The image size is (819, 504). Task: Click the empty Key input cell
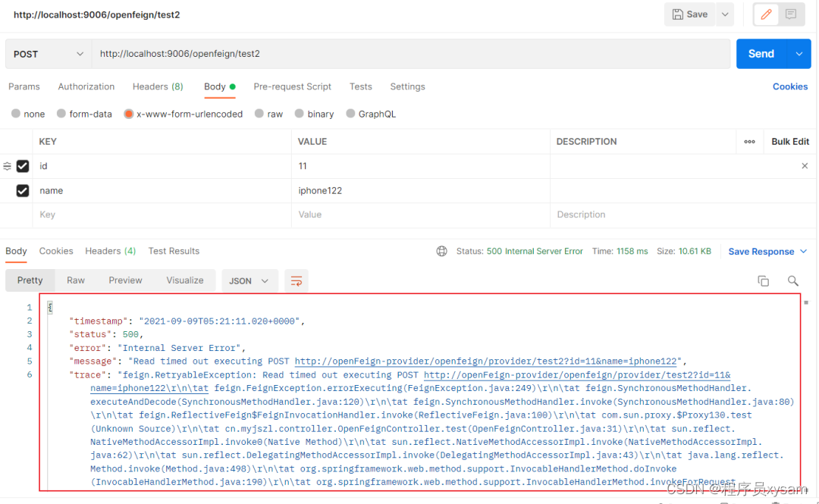coord(162,214)
